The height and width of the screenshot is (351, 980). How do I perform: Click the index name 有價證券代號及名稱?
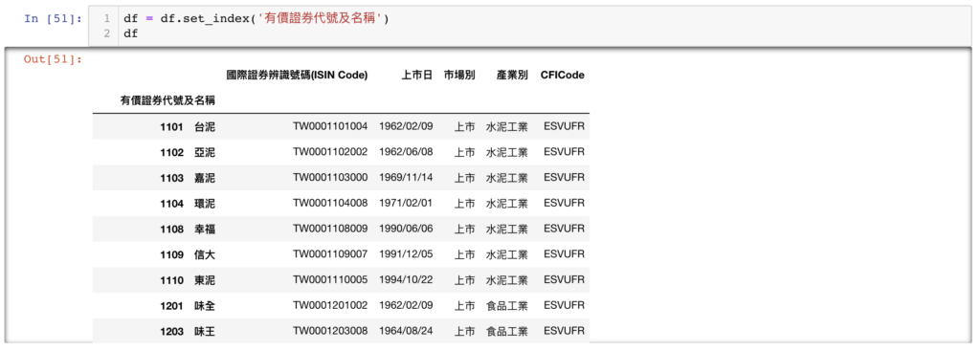pyautogui.click(x=168, y=100)
